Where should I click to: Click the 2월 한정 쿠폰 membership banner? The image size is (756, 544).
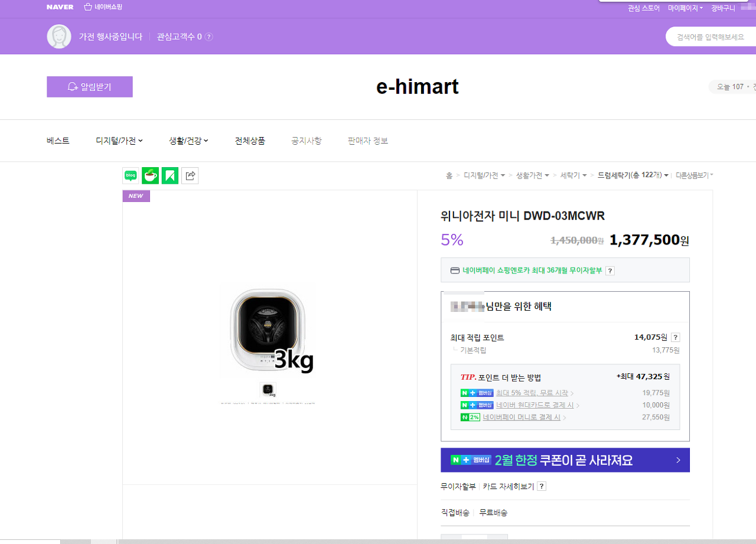click(x=565, y=460)
